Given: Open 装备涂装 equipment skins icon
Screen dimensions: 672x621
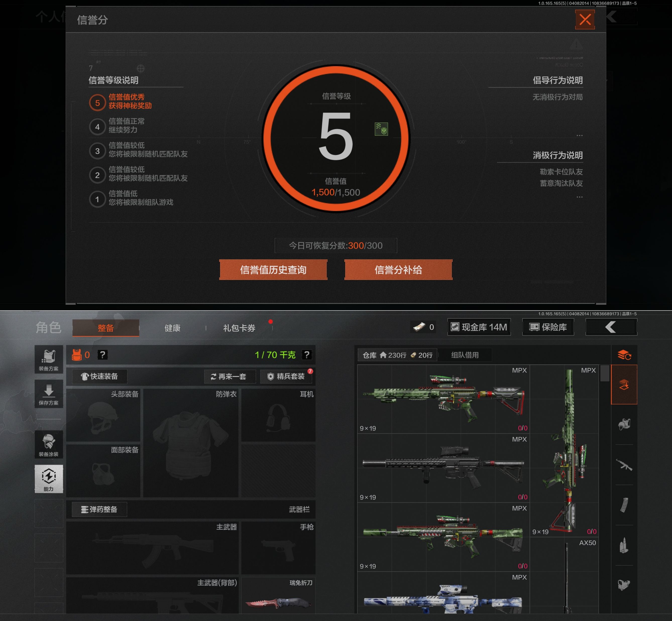Looking at the screenshot, I should pos(49,445).
